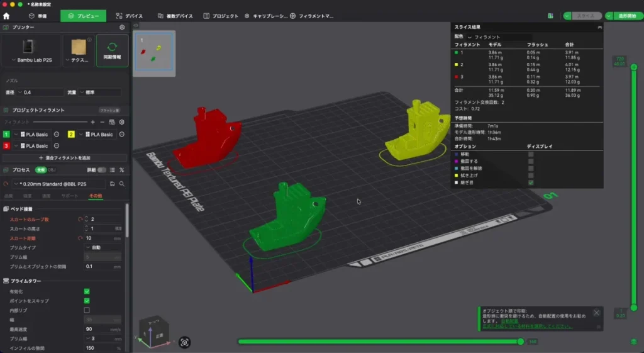Viewport: 644px width, 353px height.
Task: Add a filament with the plus icon
Action: point(93,122)
